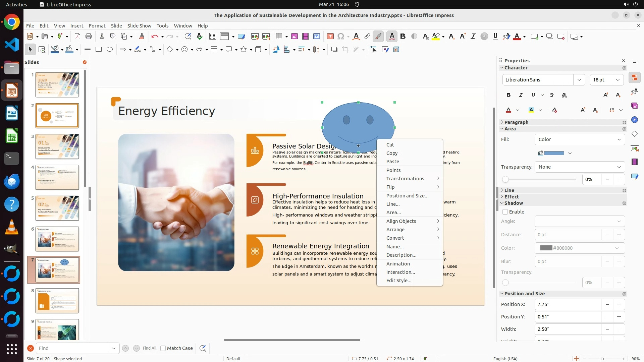Open the Thunderbird mail dock icon

click(x=12, y=181)
